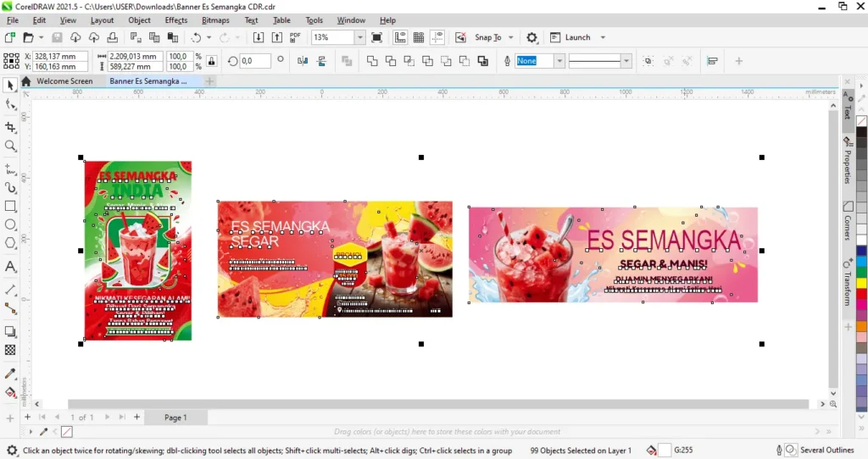Select the Page 1 tab
This screenshot has width=868, height=459.
175,418
